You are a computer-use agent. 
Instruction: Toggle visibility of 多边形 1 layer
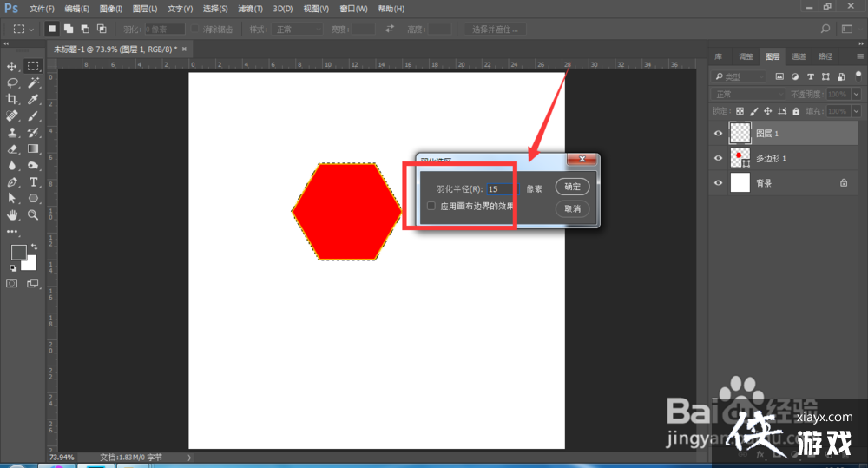point(718,158)
